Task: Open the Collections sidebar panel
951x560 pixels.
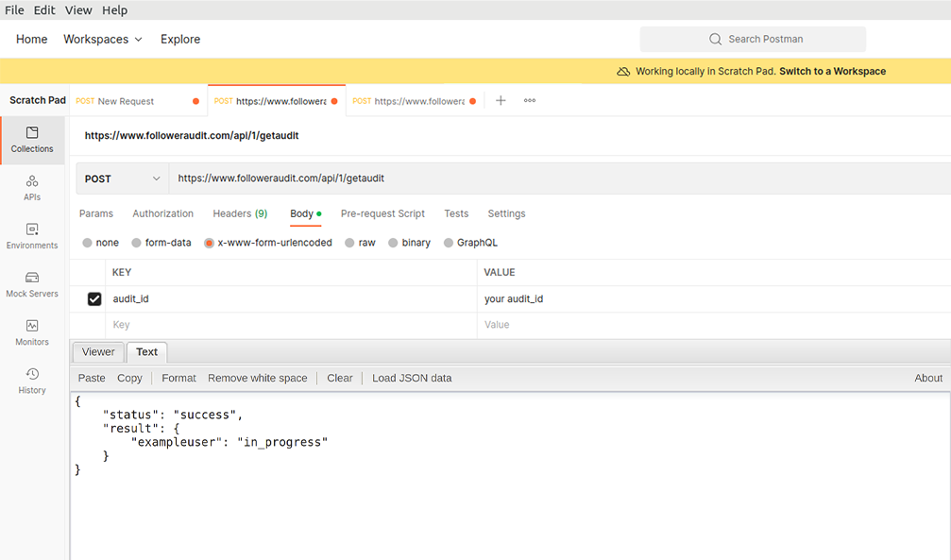Action: 32,140
